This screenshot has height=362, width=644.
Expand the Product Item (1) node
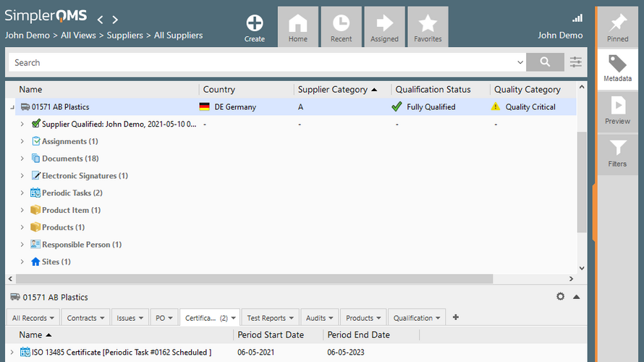22,211
